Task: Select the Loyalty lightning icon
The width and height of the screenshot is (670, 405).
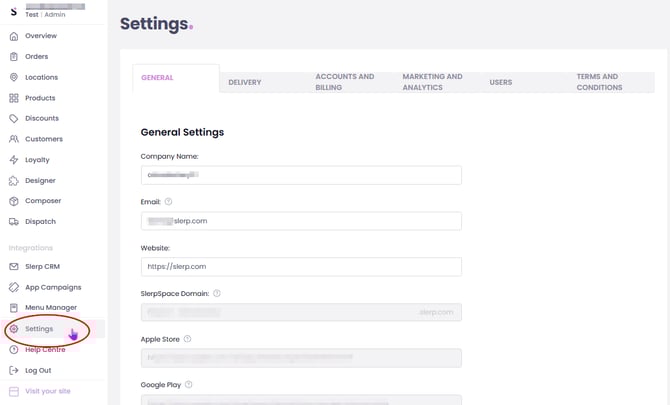Action: coord(14,160)
